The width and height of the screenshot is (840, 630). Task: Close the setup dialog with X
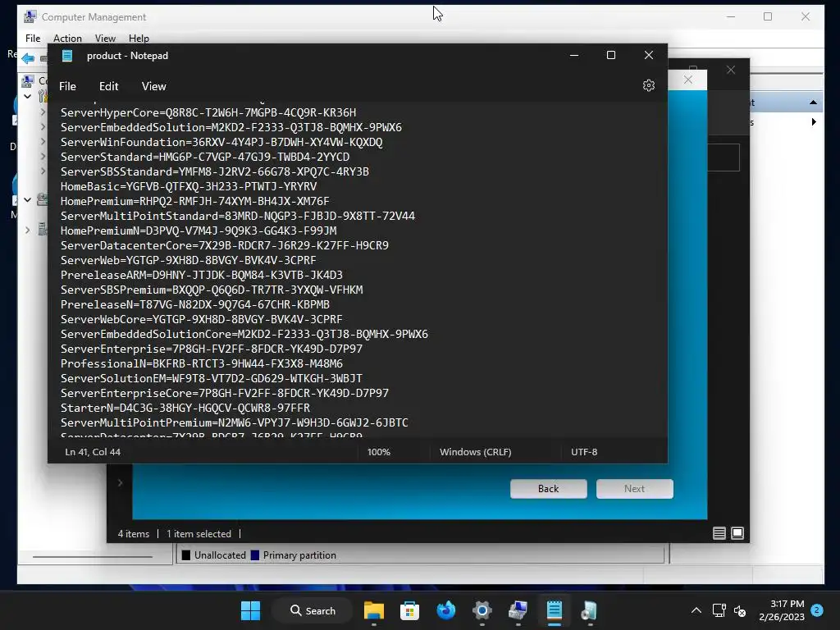688,80
